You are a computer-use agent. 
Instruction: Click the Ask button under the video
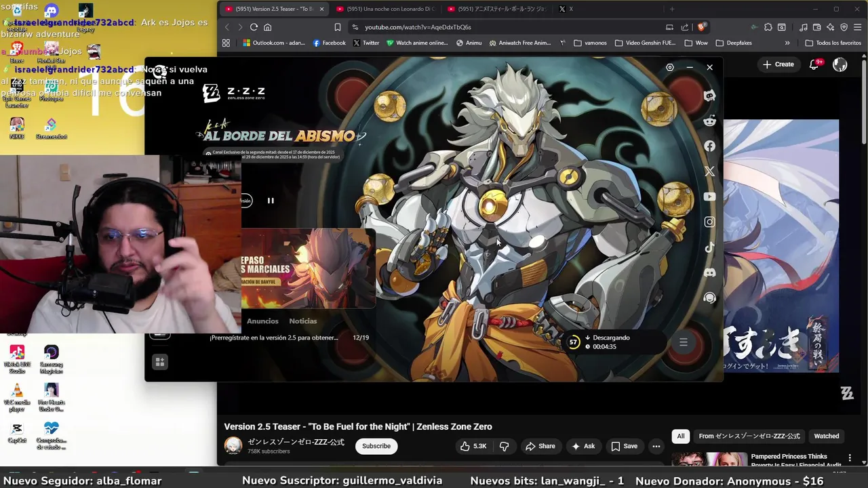pyautogui.click(x=583, y=446)
